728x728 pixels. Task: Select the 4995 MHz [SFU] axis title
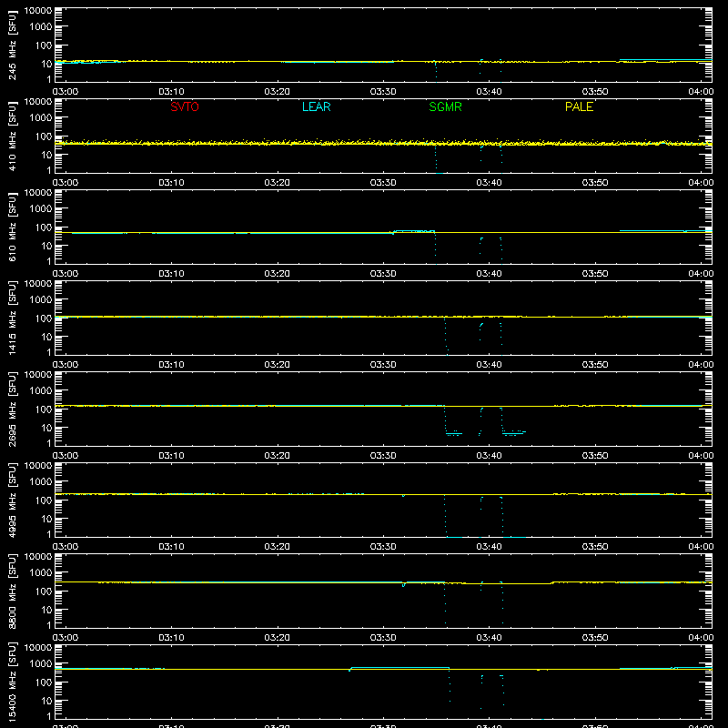point(13,500)
